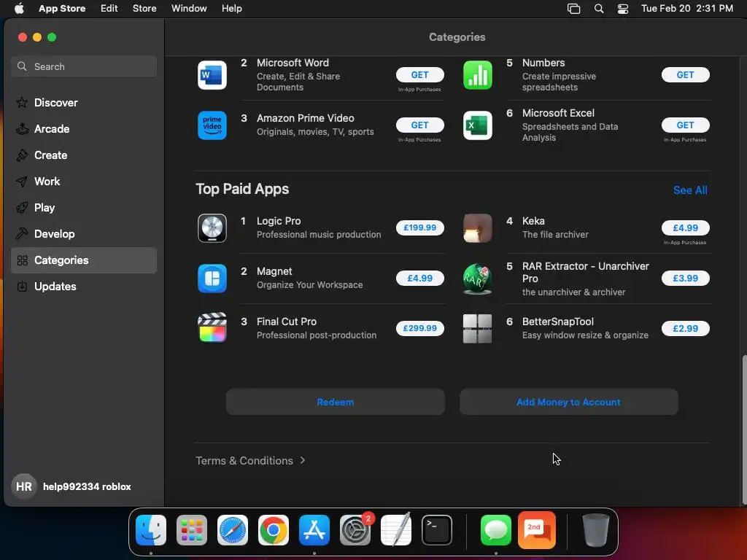
Task: Select Create in the sidebar
Action: (x=84, y=155)
